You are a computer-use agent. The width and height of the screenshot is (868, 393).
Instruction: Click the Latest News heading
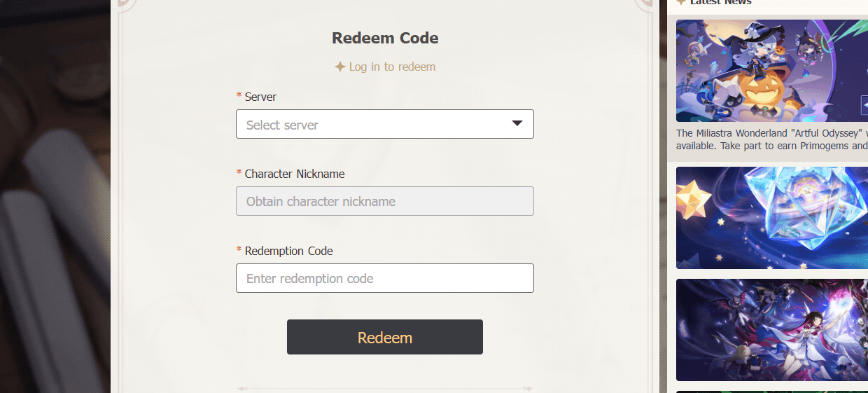(721, 2)
